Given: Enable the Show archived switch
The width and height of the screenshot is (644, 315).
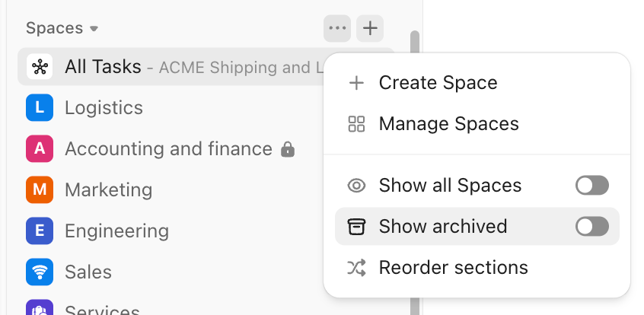Looking at the screenshot, I should coord(592,227).
